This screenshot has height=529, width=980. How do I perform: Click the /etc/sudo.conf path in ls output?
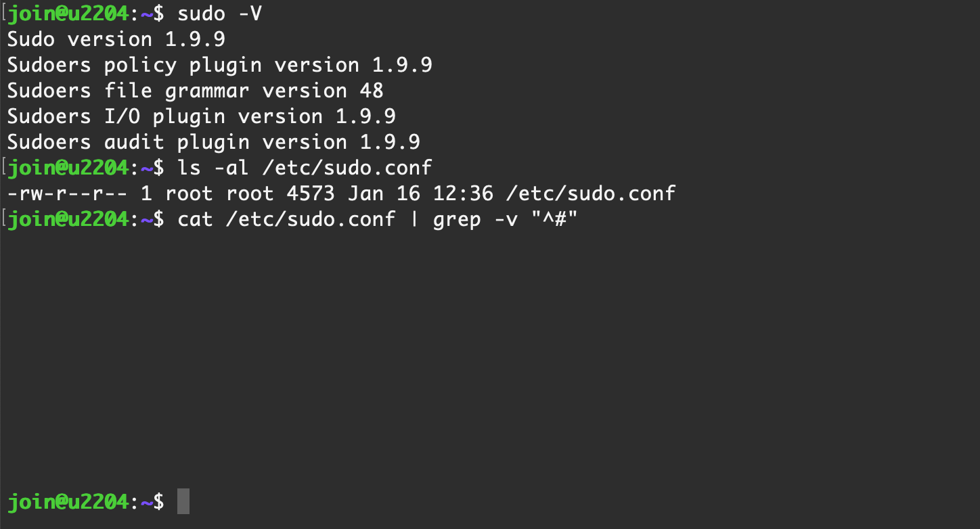click(591, 193)
